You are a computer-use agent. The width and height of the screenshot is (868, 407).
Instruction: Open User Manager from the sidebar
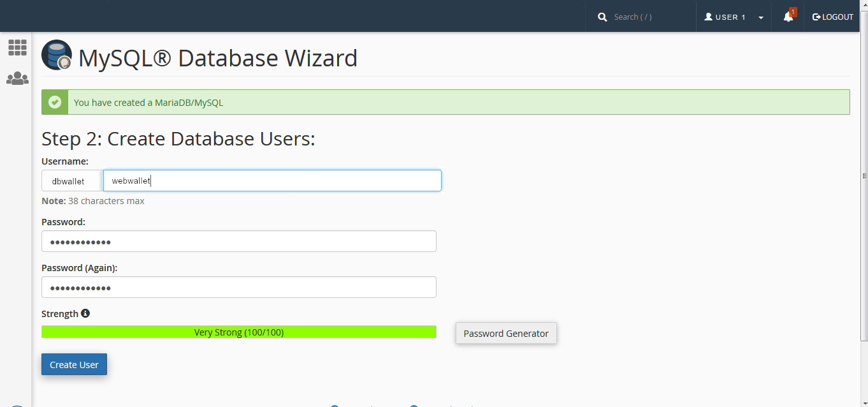coord(17,78)
